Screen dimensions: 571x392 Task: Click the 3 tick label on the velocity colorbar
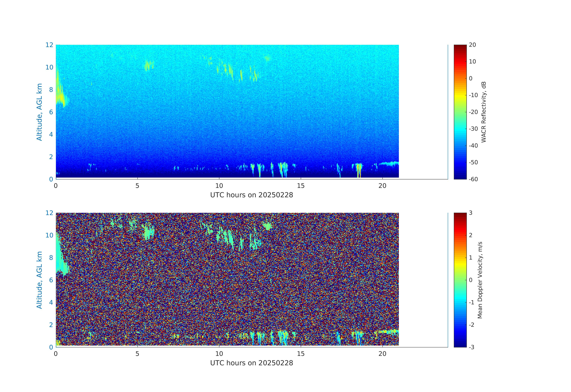pyautogui.click(x=471, y=213)
